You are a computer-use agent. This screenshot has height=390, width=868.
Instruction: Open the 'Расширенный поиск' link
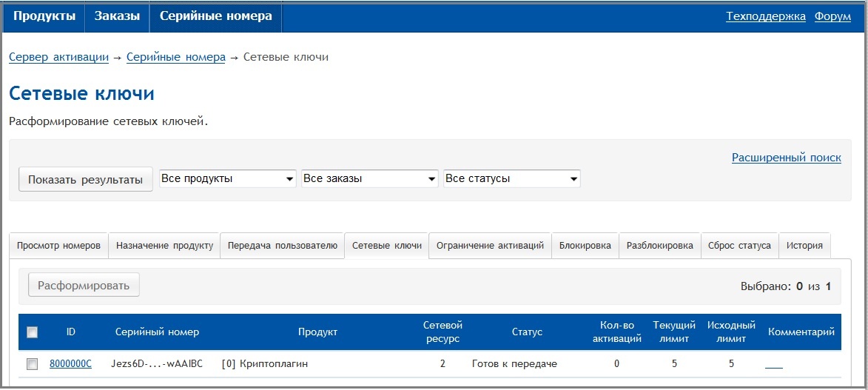(786, 158)
